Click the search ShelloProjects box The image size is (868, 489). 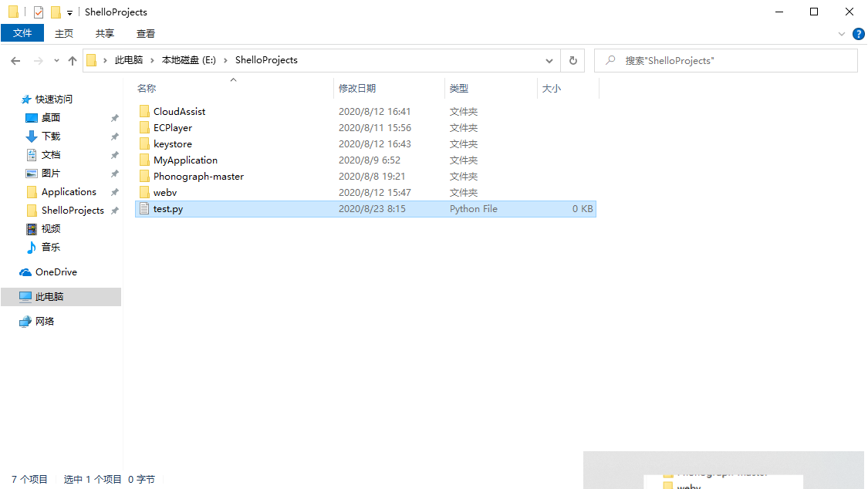click(x=726, y=60)
